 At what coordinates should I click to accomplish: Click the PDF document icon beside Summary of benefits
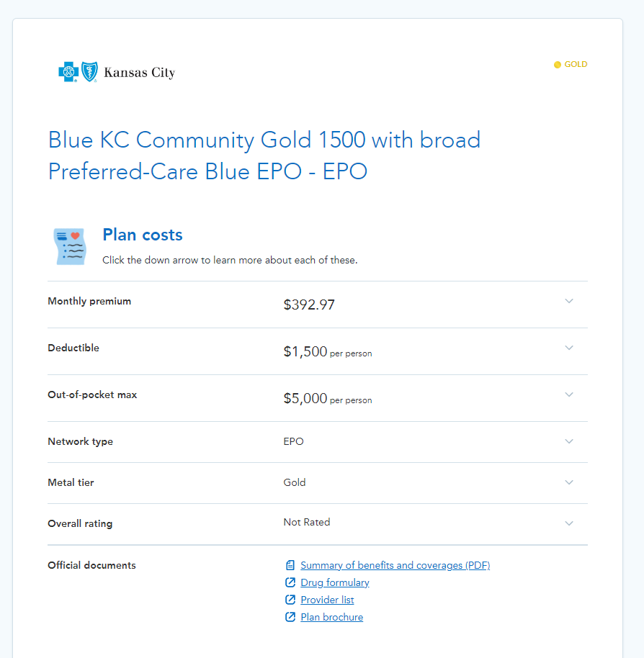coord(290,565)
